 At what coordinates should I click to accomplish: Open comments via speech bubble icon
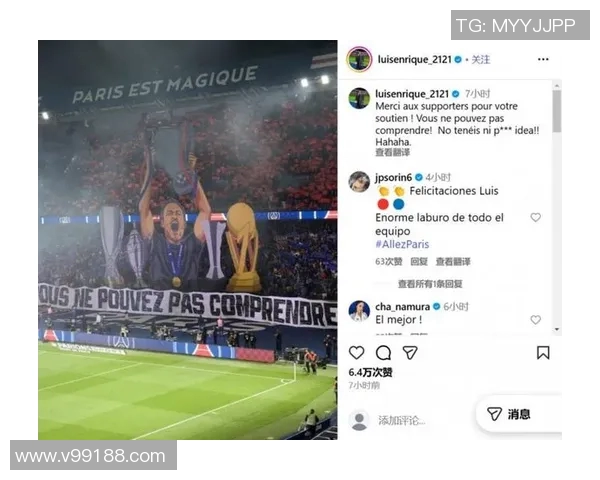click(x=383, y=353)
